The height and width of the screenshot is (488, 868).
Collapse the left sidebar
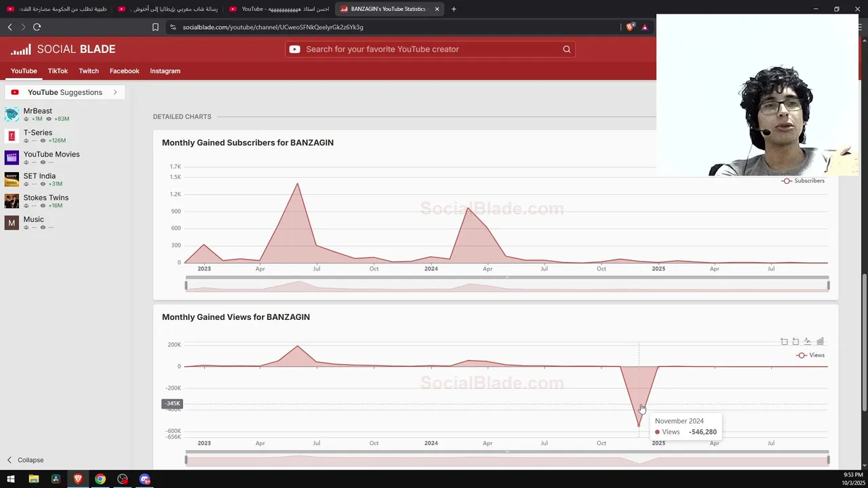point(25,460)
